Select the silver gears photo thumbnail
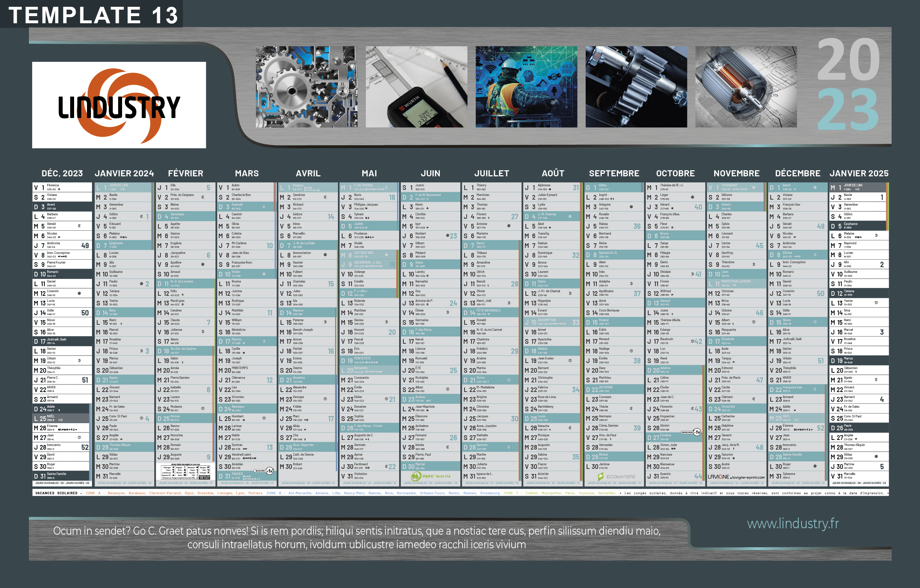This screenshot has width=920, height=588. (306, 87)
